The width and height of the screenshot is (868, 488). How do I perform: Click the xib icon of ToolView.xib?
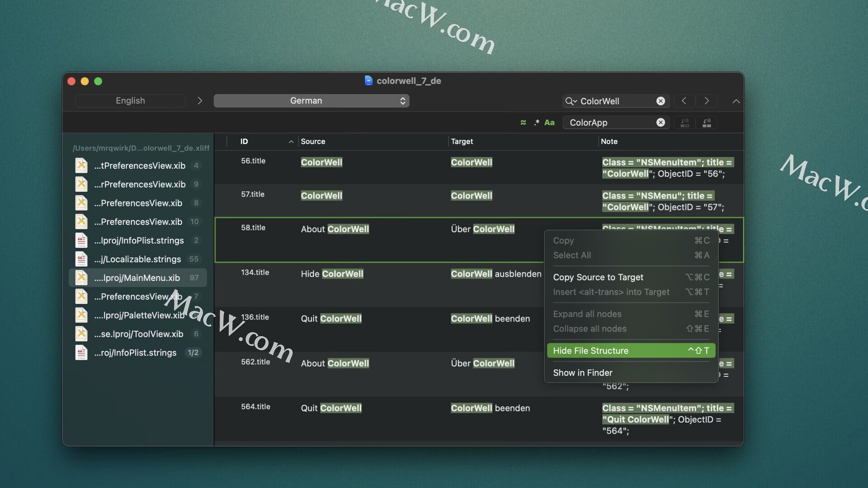(81, 333)
